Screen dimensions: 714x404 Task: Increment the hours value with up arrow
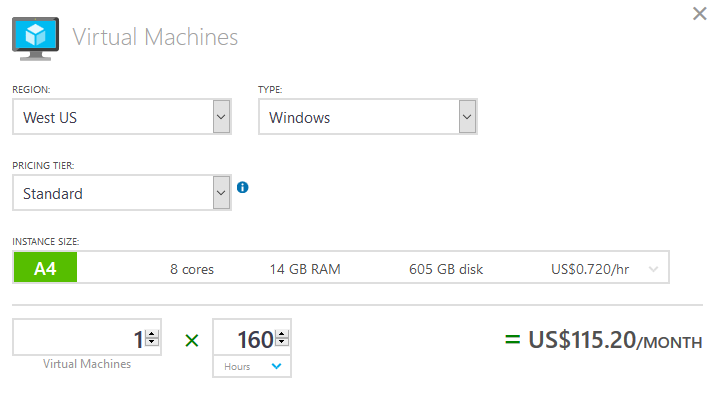pyautogui.click(x=282, y=334)
